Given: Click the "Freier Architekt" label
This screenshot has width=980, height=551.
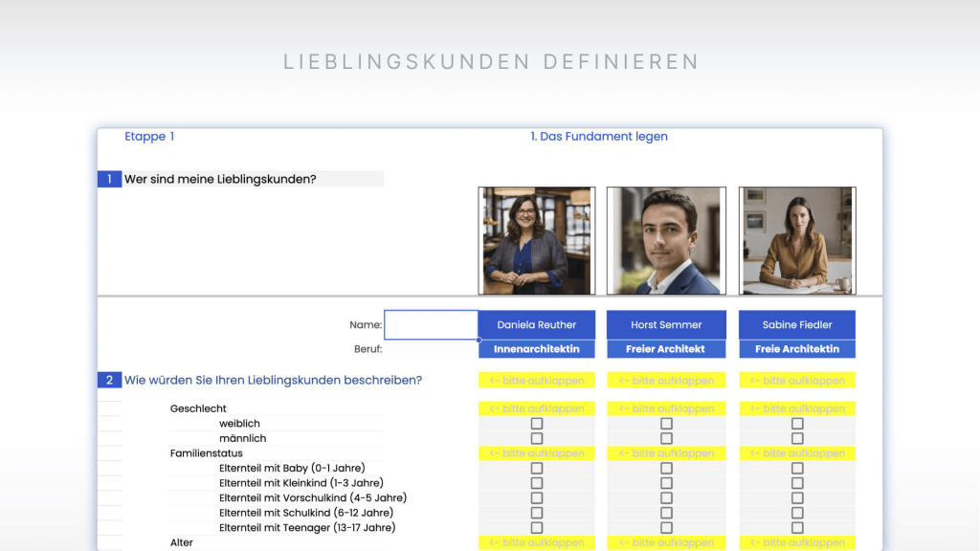Looking at the screenshot, I should click(x=666, y=348).
